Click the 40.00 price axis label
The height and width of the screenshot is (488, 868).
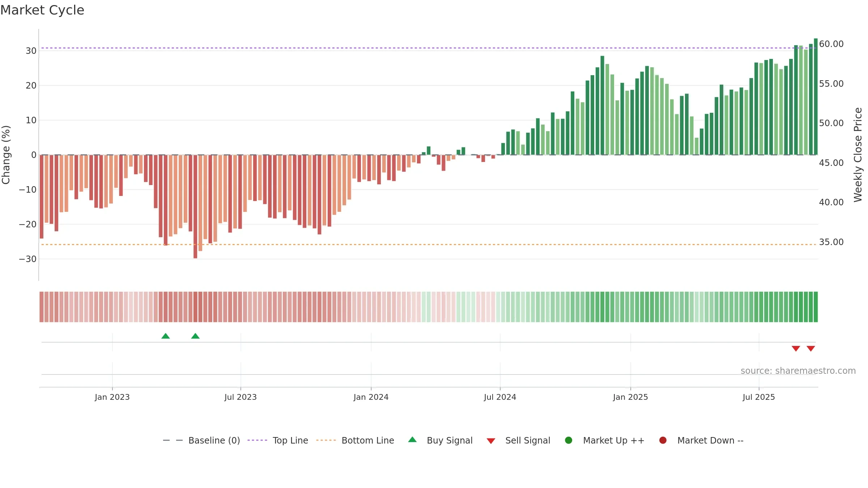831,202
